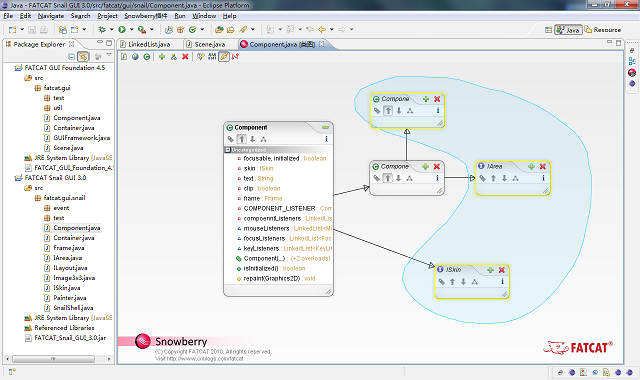The image size is (640, 380).
Task: Click the New Java Class icon
Action: pyautogui.click(x=193, y=29)
